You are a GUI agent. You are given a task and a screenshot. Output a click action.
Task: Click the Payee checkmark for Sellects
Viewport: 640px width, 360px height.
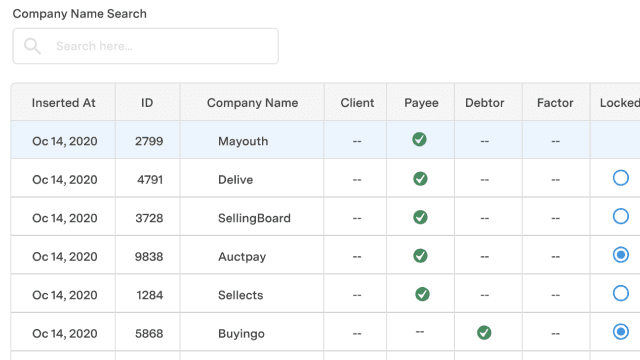pyautogui.click(x=422, y=294)
